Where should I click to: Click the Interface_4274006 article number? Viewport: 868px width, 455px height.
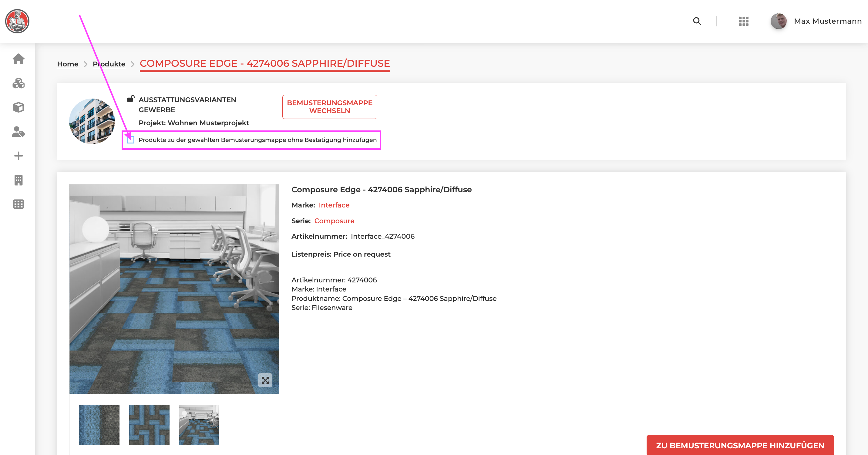tap(383, 236)
